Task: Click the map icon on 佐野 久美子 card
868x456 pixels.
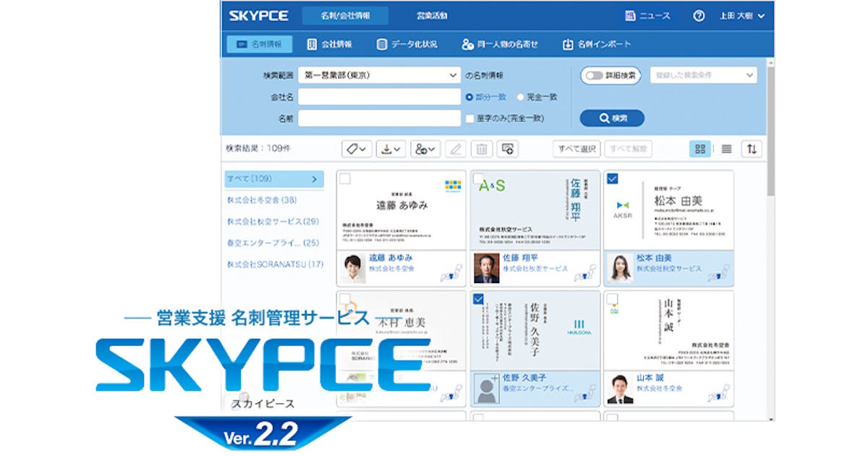Action: point(584,394)
